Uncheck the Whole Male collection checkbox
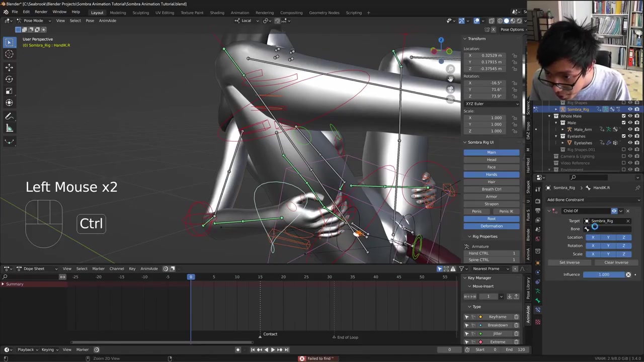Viewport: 644px width, 362px height. tap(624, 116)
